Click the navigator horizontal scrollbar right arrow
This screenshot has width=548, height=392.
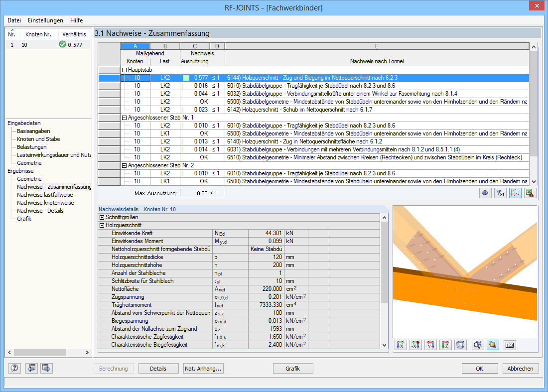[87, 353]
